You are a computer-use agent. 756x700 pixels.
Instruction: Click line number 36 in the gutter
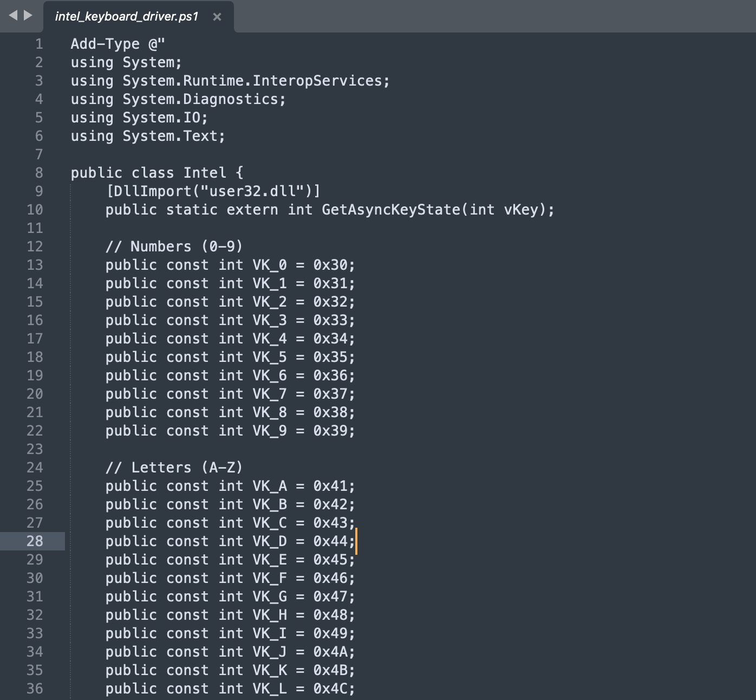click(35, 689)
